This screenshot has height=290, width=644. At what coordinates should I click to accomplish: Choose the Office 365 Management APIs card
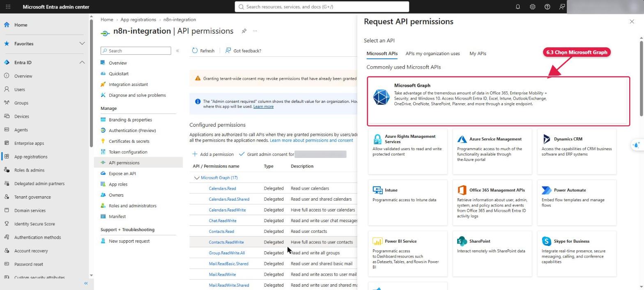pyautogui.click(x=492, y=202)
